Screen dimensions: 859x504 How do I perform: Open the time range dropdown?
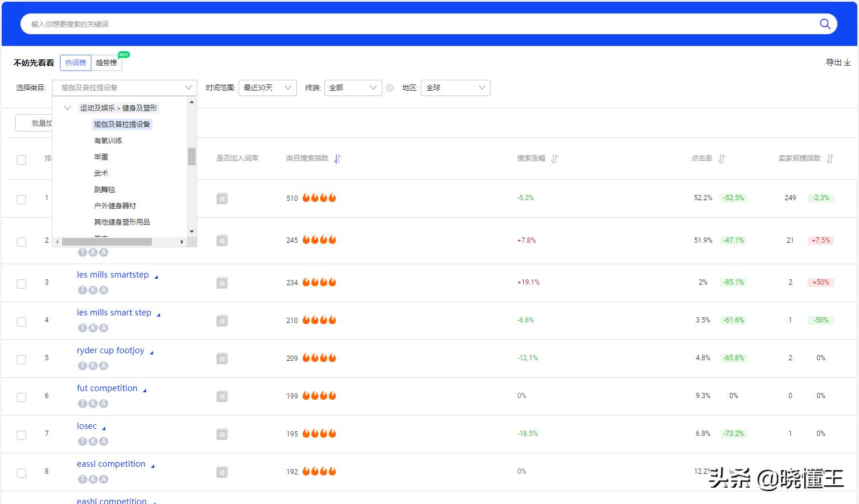click(x=267, y=88)
